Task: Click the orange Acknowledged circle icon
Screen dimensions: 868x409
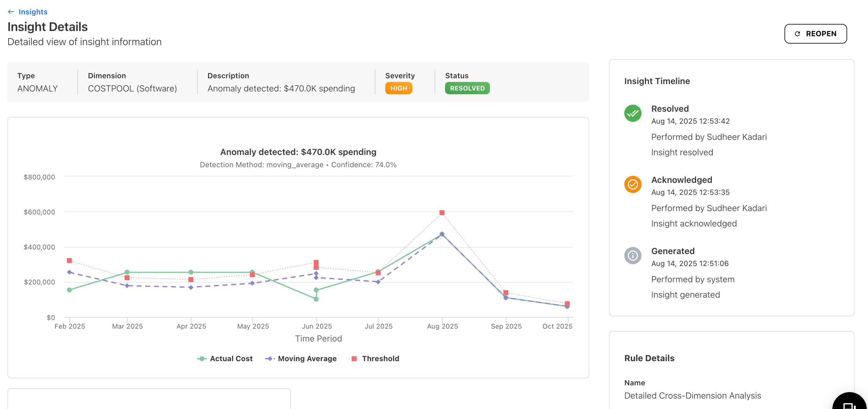Action: pyautogui.click(x=633, y=185)
